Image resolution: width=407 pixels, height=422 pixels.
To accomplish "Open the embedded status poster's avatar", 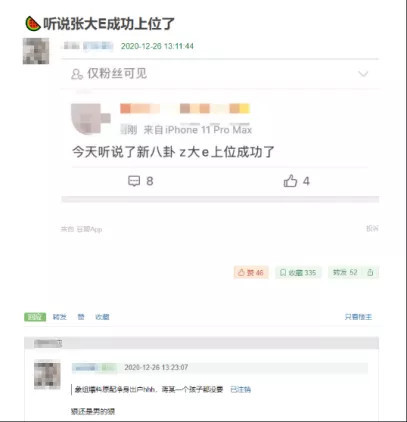I will click(x=90, y=119).
